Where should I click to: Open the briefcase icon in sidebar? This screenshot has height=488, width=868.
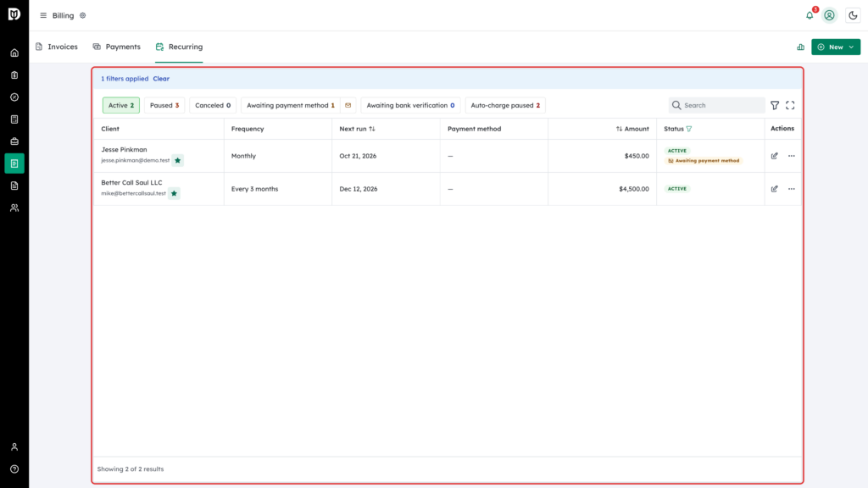14,141
